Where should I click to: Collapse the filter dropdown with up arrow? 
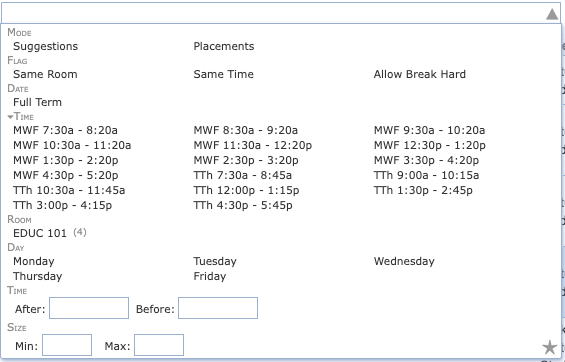552,14
